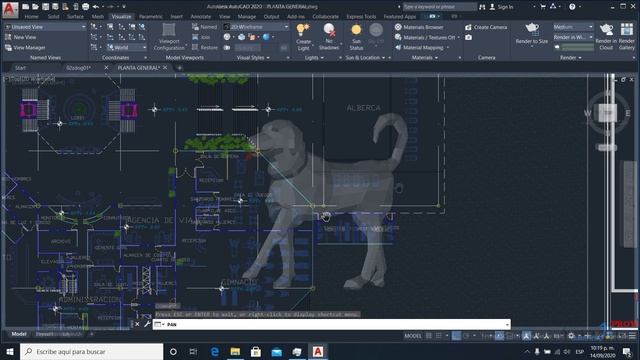
Task: Open the View Manager
Action: (x=25, y=48)
